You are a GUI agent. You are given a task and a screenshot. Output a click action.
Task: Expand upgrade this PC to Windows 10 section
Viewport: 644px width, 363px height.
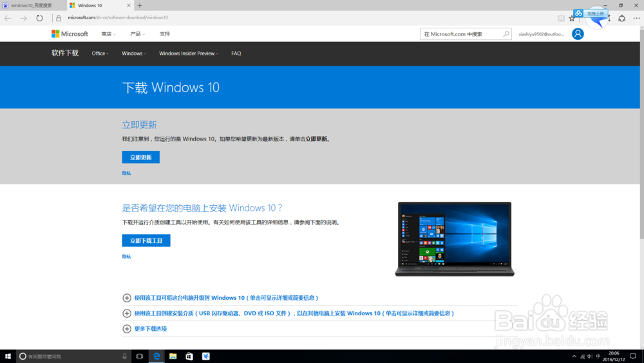click(x=220, y=298)
